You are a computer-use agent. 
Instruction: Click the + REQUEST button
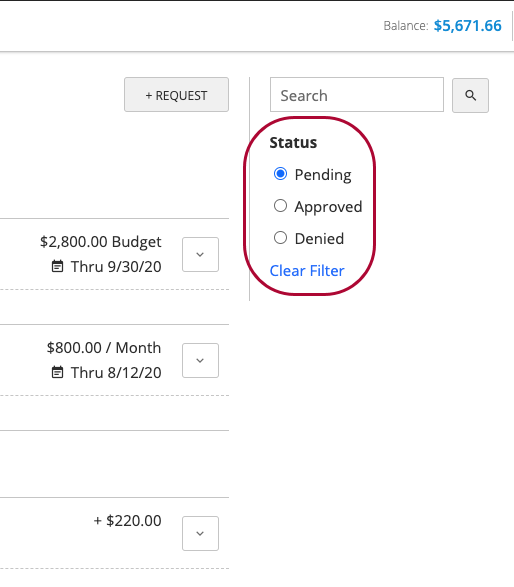click(x=176, y=95)
